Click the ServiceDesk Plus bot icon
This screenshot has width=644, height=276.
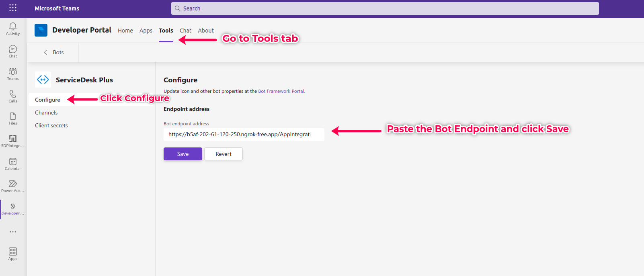[43, 80]
